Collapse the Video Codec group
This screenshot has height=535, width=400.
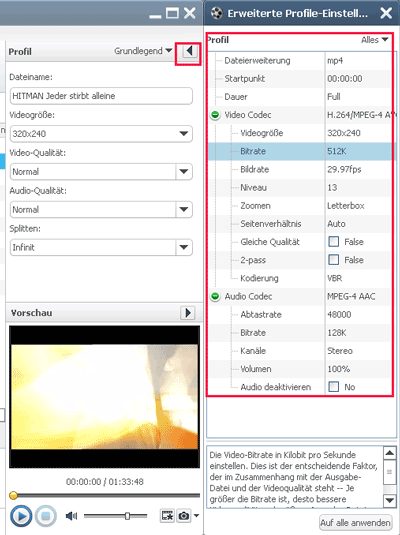[215, 115]
